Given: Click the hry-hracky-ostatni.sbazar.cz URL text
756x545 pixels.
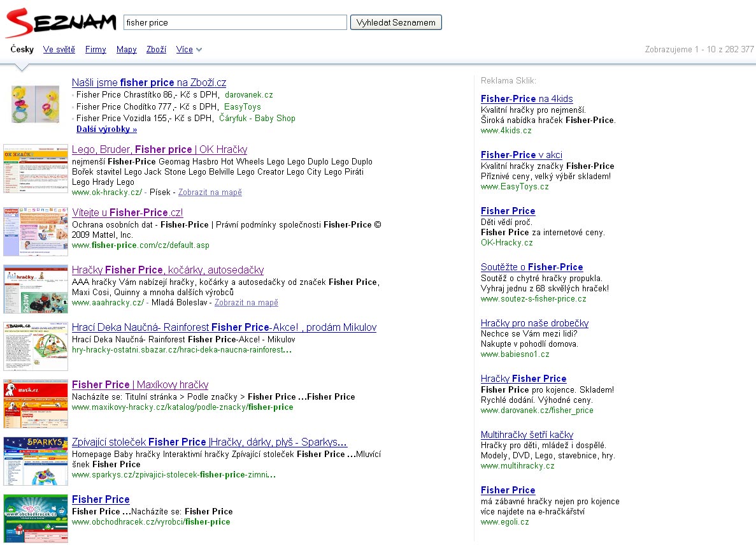Looking at the screenshot, I should click(182, 350).
